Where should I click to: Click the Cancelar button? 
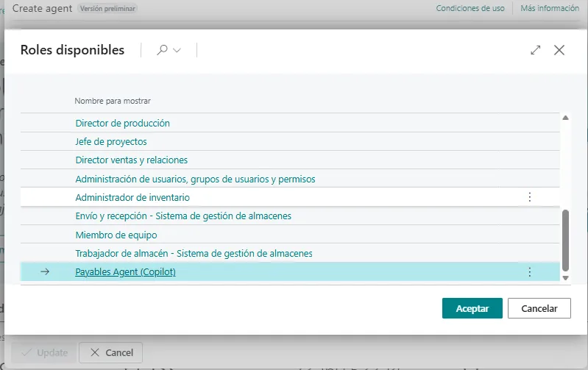click(539, 308)
